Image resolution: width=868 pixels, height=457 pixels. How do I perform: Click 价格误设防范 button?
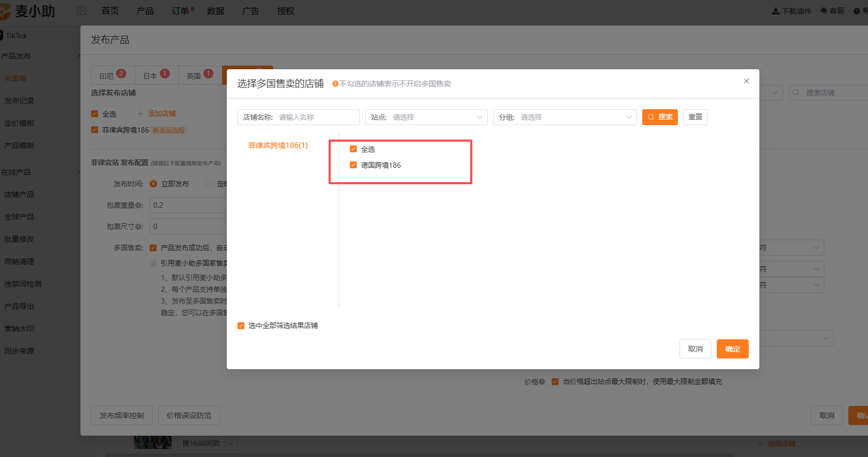189,415
